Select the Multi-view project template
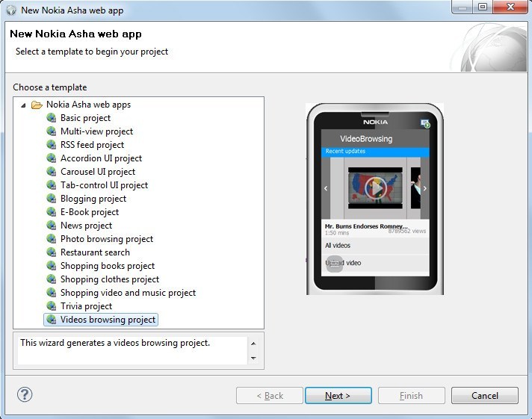The height and width of the screenshot is (419, 532). coord(96,131)
